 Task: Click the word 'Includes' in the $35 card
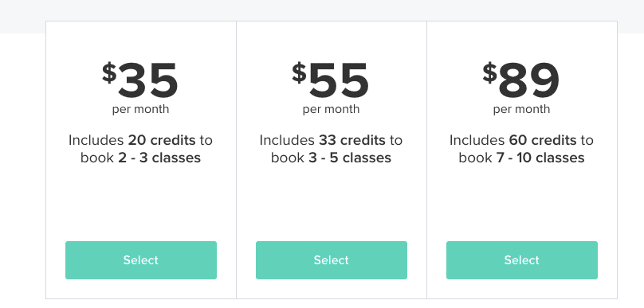click(x=96, y=140)
